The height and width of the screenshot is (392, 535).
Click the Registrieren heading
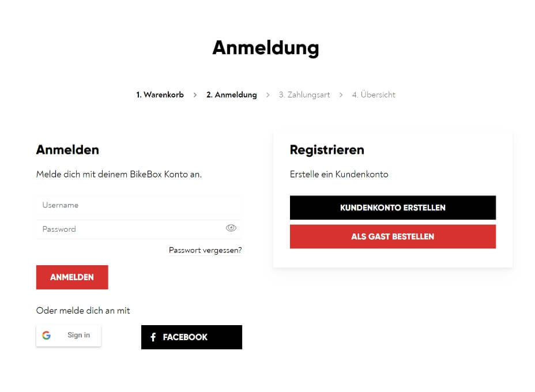(327, 150)
